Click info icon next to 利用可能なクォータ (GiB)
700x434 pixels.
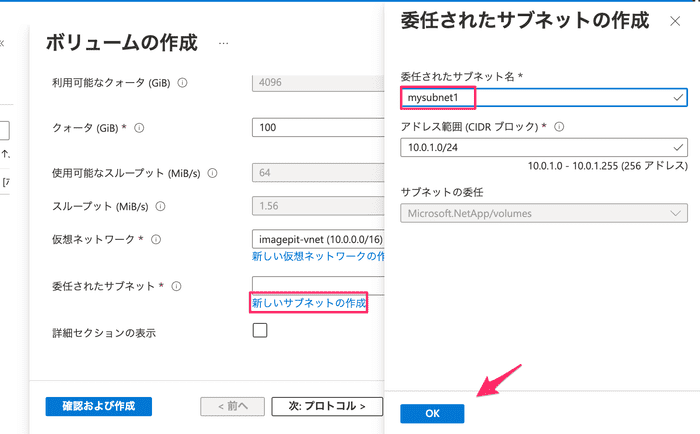(x=182, y=83)
